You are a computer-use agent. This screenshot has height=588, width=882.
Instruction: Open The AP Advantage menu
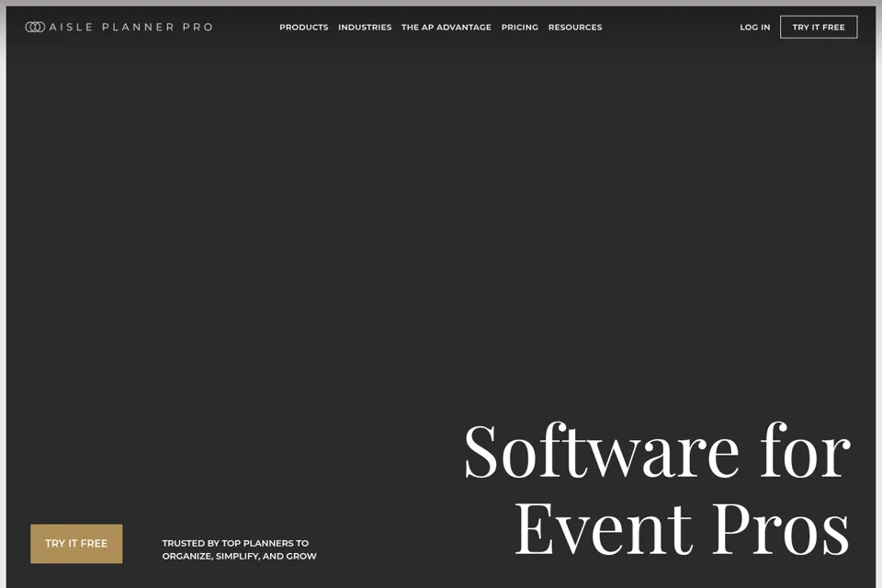click(447, 27)
